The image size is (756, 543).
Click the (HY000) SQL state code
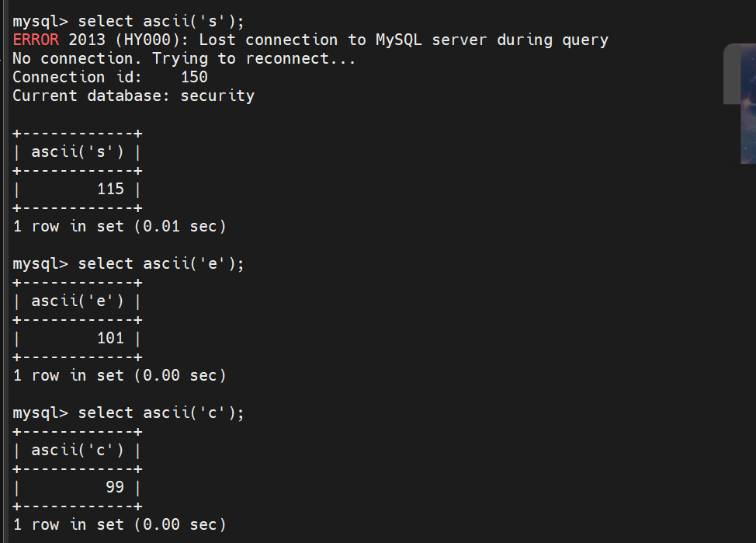pos(152,40)
